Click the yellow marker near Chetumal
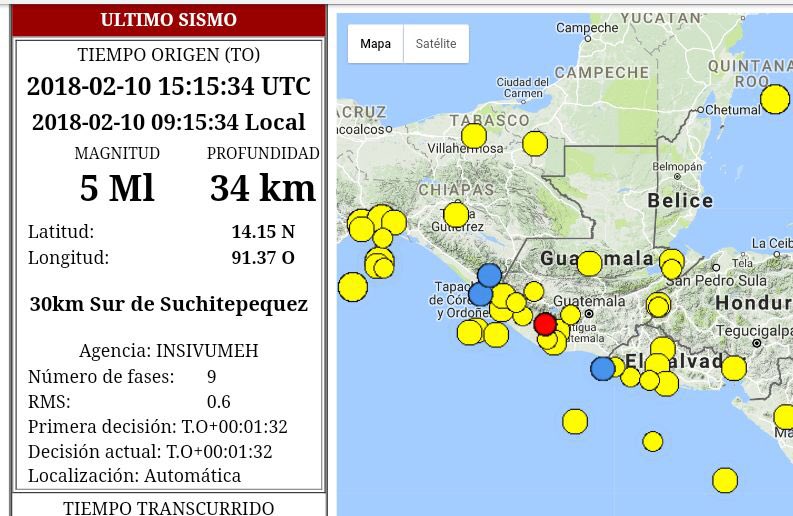The width and height of the screenshot is (793, 516). point(775,99)
